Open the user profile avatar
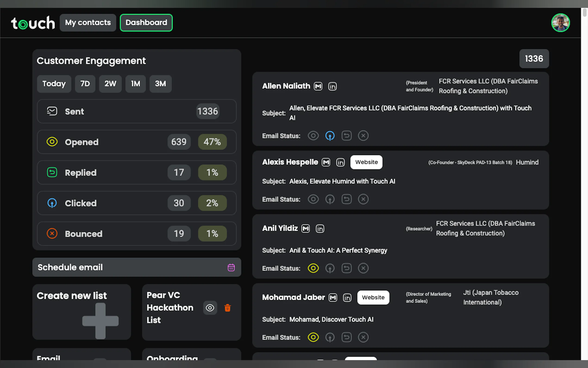Viewport: 588px width, 368px height. 560,23
